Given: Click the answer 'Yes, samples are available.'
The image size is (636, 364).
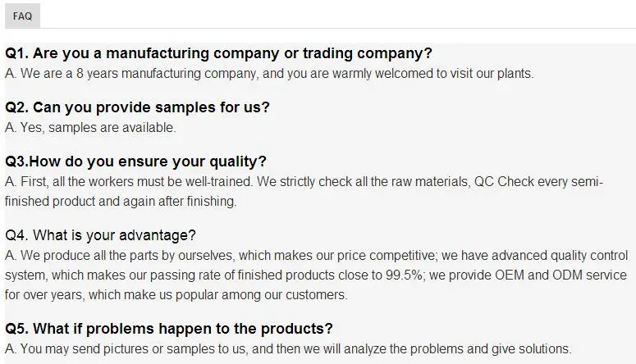Looking at the screenshot, I should tap(90, 128).
